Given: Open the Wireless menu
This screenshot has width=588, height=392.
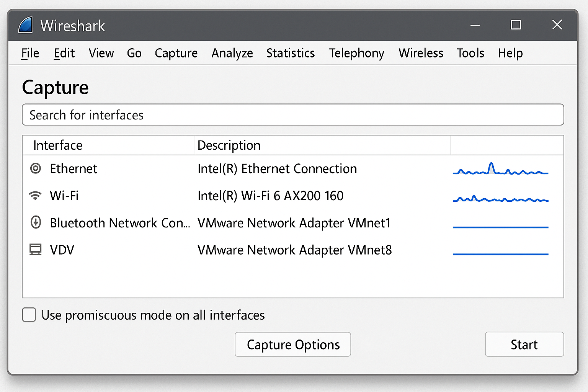Looking at the screenshot, I should (421, 53).
